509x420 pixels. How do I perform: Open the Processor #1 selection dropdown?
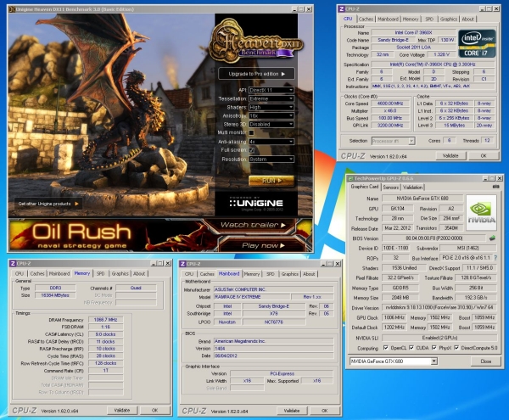point(393,141)
